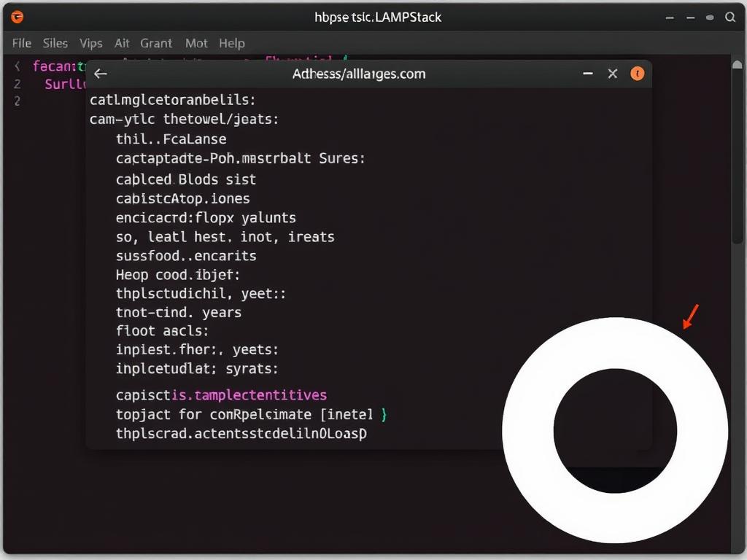Click the orange application logo in the title bar
This screenshot has width=747, height=560.
[x=16, y=17]
